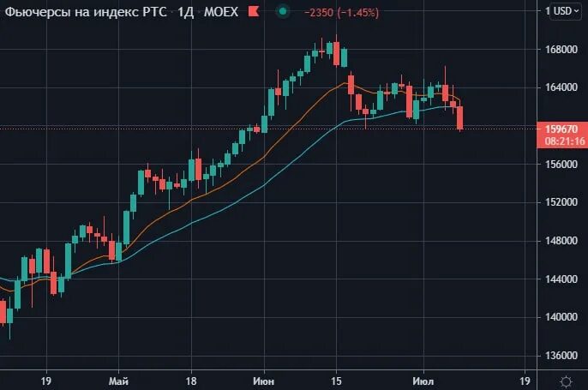Click the Июл date label on time axis
Viewport: 588px width, 390px height.
pos(423,381)
